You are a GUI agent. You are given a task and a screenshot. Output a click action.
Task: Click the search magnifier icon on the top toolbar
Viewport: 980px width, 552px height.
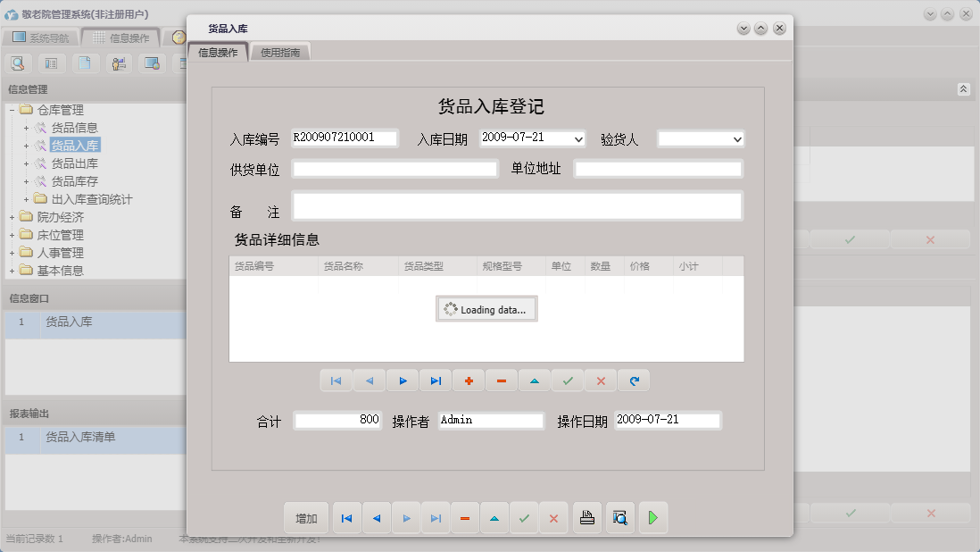coord(18,63)
